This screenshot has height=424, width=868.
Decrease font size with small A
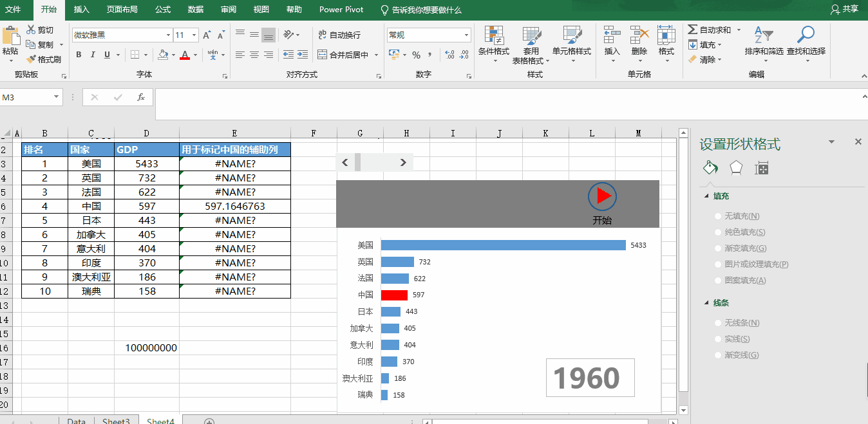[221, 35]
